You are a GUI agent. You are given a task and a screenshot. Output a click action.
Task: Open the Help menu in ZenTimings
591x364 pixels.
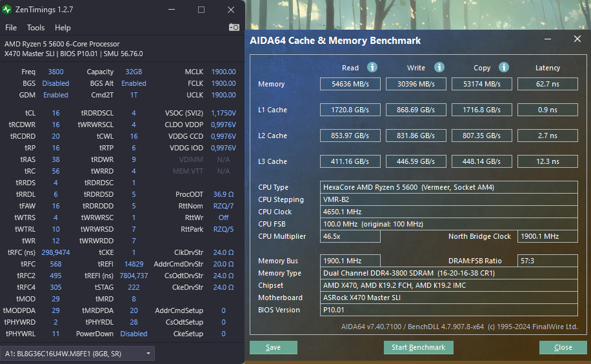[63, 28]
